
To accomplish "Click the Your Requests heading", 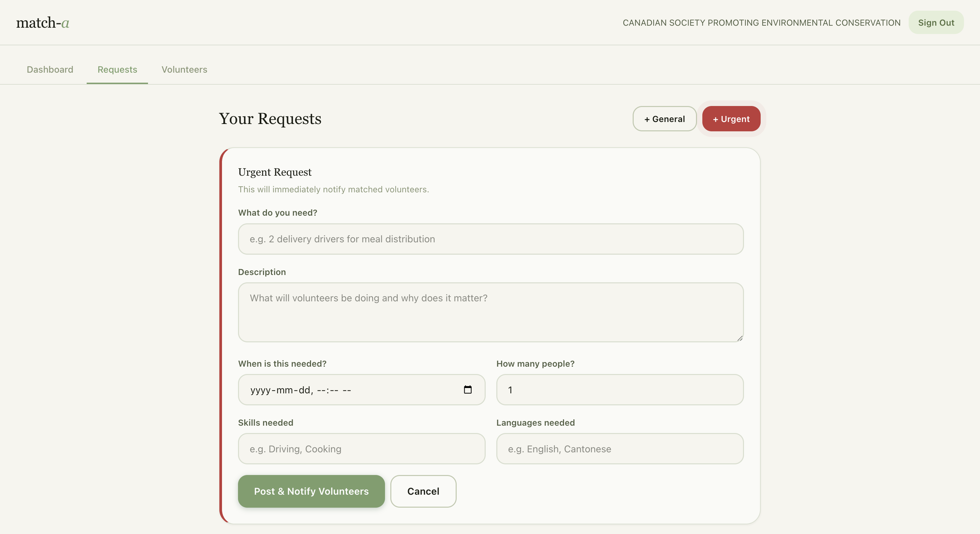I will (x=270, y=119).
